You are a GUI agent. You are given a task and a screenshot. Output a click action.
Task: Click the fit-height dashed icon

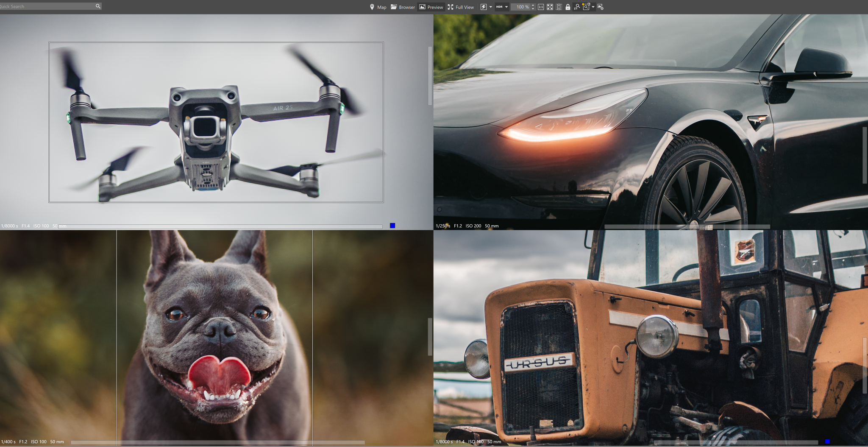pyautogui.click(x=559, y=7)
